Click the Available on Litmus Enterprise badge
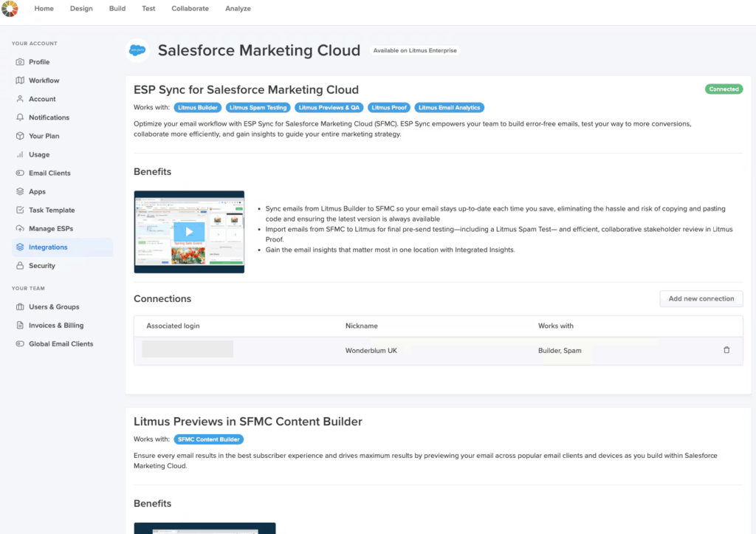Viewport: 756px width, 534px height. pyautogui.click(x=415, y=50)
